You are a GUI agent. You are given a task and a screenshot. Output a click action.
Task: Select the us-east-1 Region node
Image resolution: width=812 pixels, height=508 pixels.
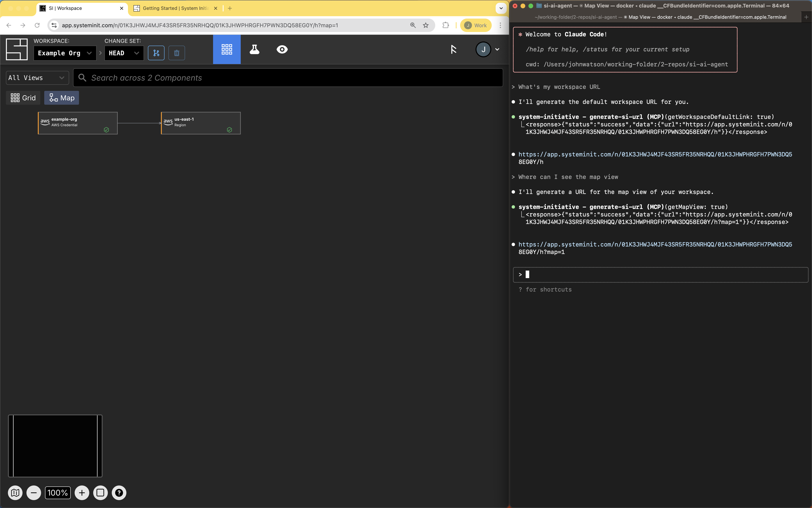201,123
